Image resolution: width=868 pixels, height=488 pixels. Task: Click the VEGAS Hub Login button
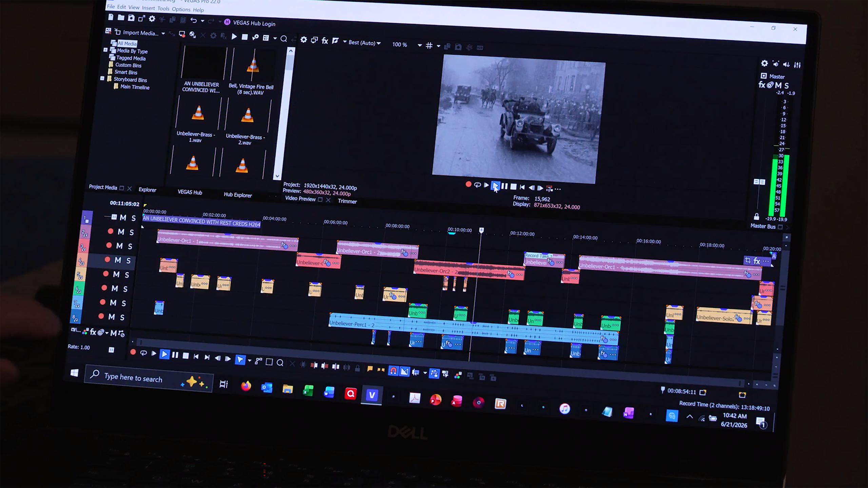click(250, 23)
